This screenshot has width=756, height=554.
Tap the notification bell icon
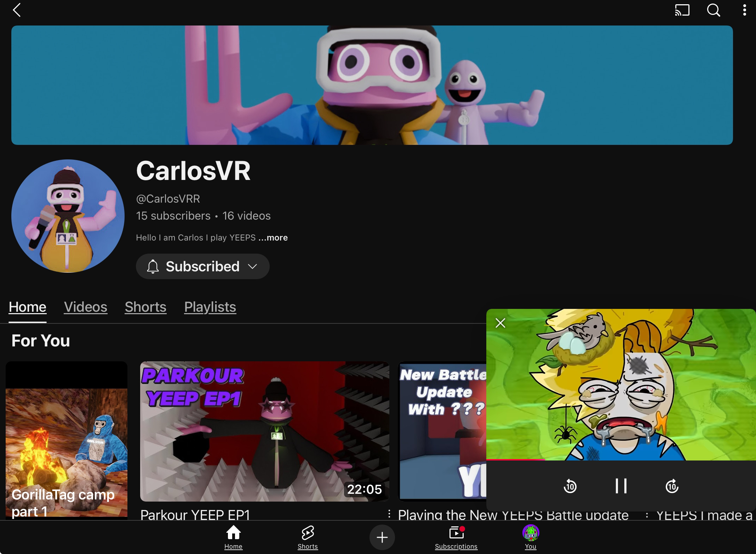[x=153, y=266]
